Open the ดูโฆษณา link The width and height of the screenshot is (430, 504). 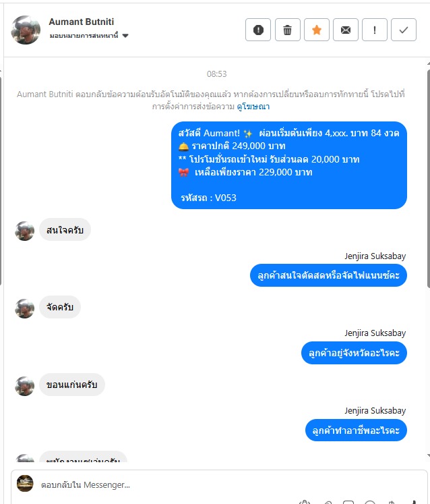(x=253, y=107)
